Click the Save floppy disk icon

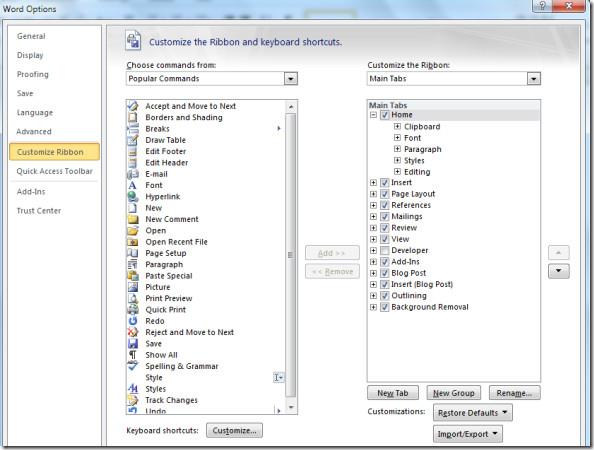coord(133,344)
